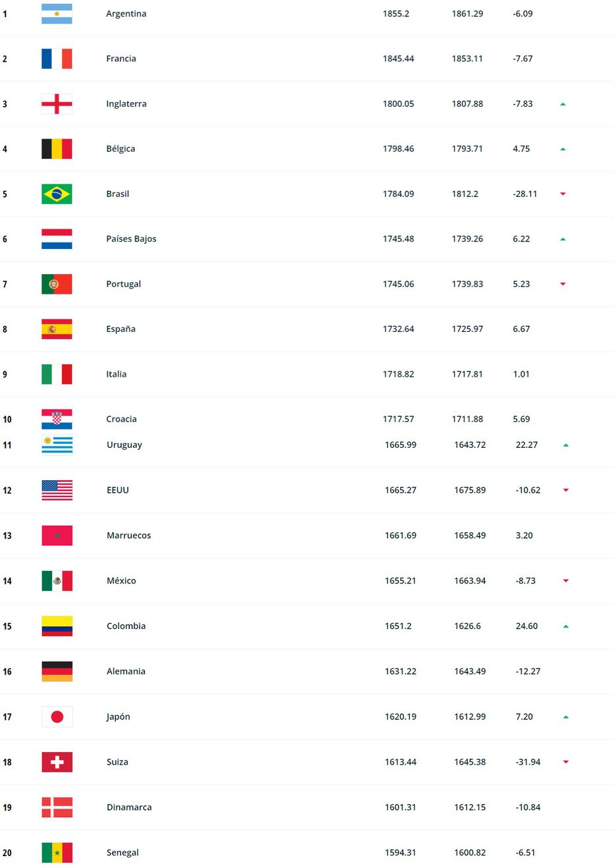Click México's red down arrow
614x868 pixels.
point(566,581)
